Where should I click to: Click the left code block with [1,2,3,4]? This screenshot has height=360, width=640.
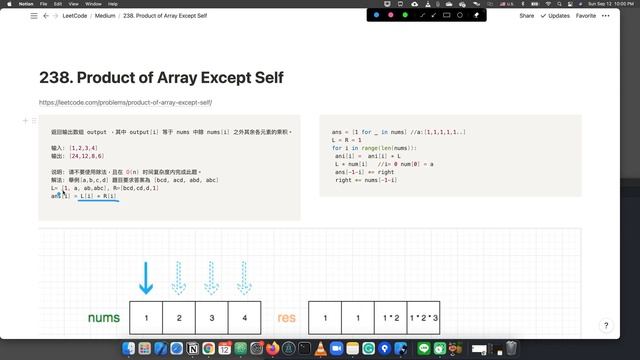tap(169, 168)
